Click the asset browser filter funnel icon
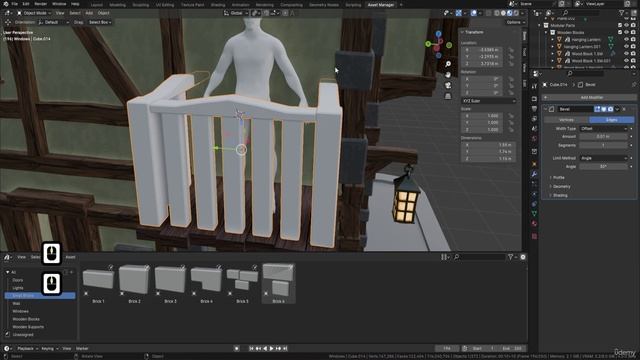Image resolution: width=640 pixels, height=360 pixels. (510, 257)
